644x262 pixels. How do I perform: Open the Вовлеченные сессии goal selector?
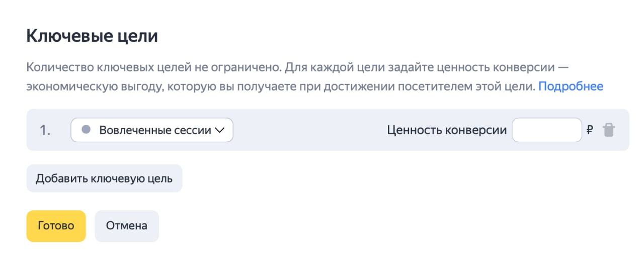pyautogui.click(x=151, y=130)
